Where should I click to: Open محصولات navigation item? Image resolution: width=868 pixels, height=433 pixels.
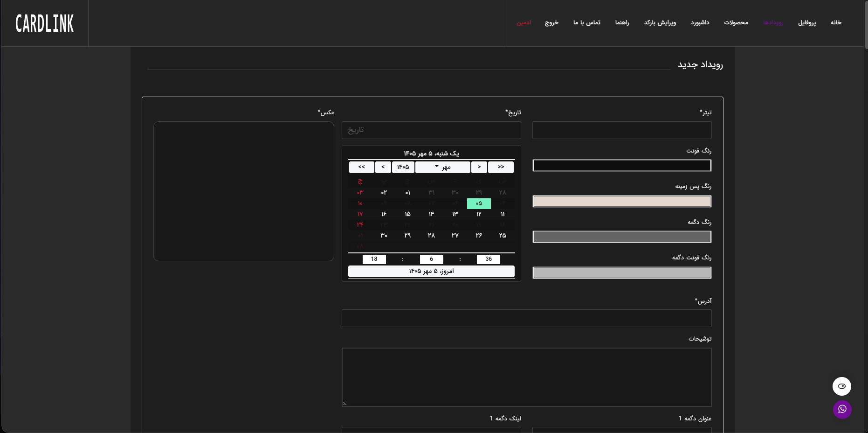tap(736, 22)
